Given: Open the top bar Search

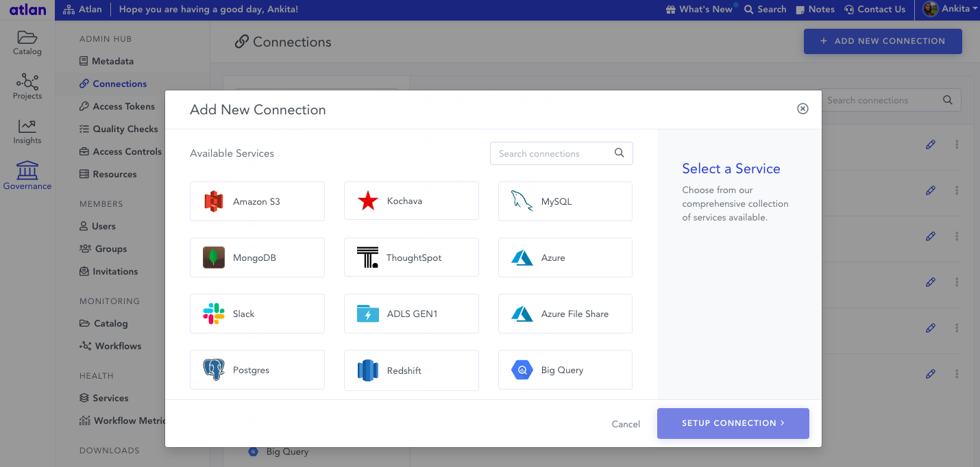Looking at the screenshot, I should [765, 10].
